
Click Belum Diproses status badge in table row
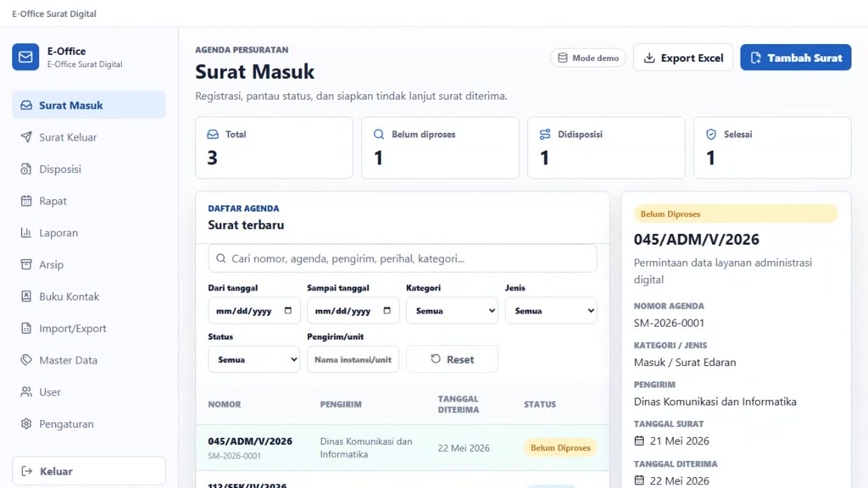(x=560, y=447)
